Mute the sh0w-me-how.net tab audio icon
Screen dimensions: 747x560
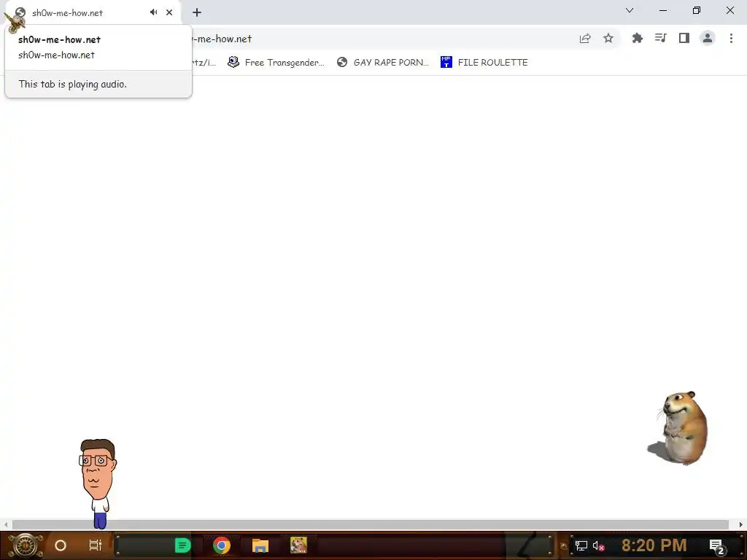tap(153, 12)
